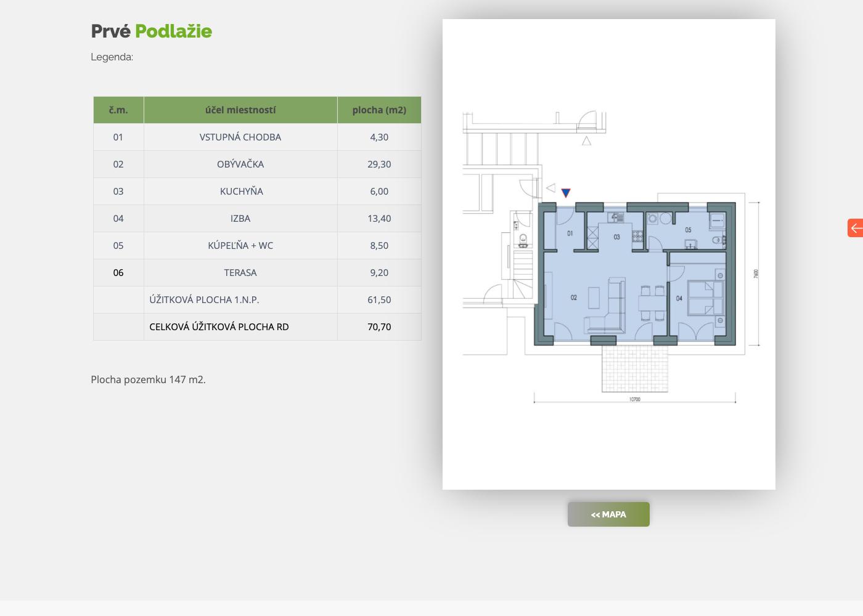Click the Prvé Podlažie heading
Screen dimensions: 863x616
[x=152, y=31]
